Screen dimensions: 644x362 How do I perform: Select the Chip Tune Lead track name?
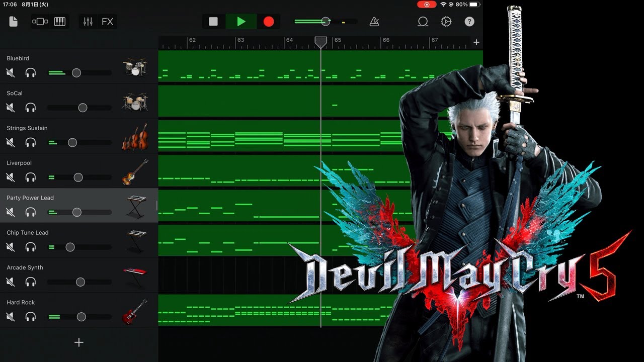[28, 233]
